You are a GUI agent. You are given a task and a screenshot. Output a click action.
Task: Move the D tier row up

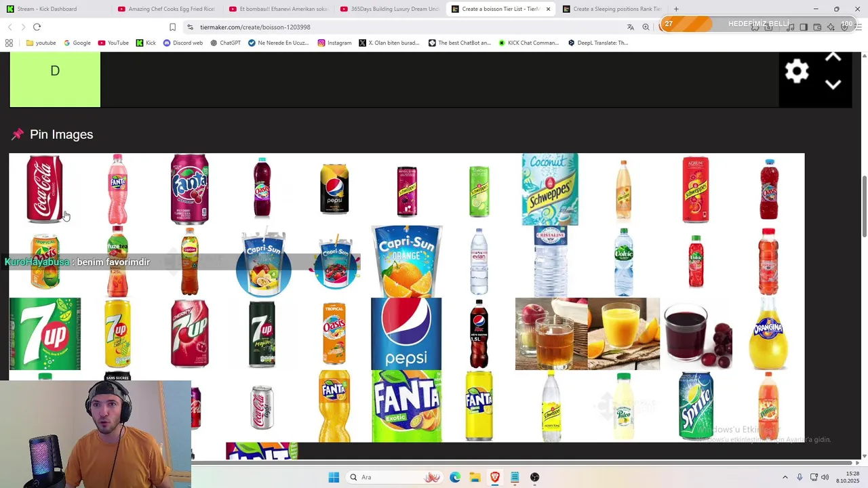coord(833,58)
